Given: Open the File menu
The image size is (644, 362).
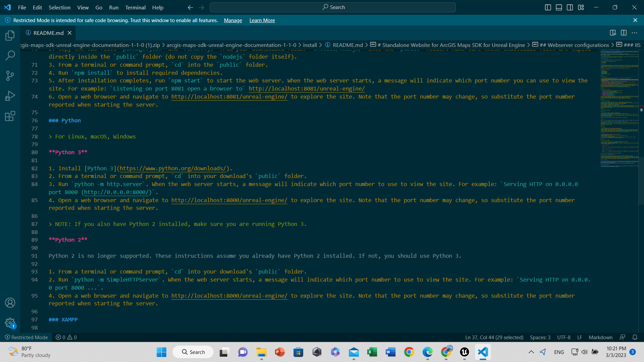Looking at the screenshot, I should (22, 7).
